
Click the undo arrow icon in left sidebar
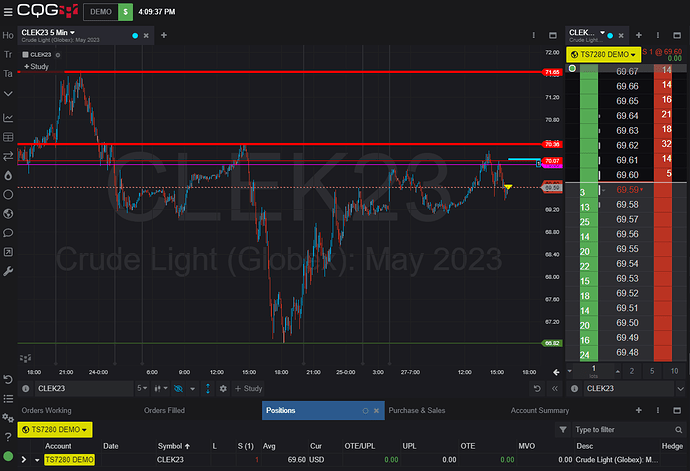(x=8, y=379)
